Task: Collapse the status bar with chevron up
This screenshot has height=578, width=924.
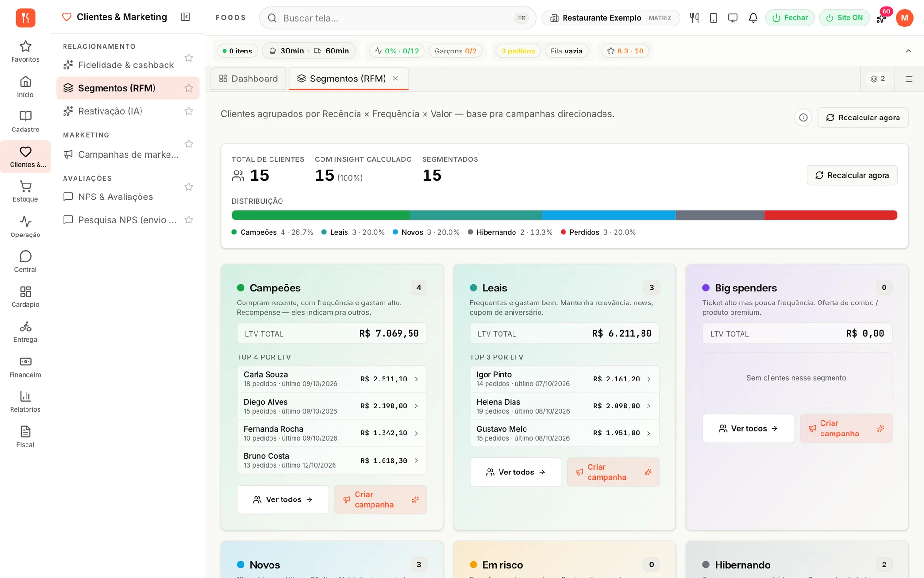Action: click(x=908, y=51)
